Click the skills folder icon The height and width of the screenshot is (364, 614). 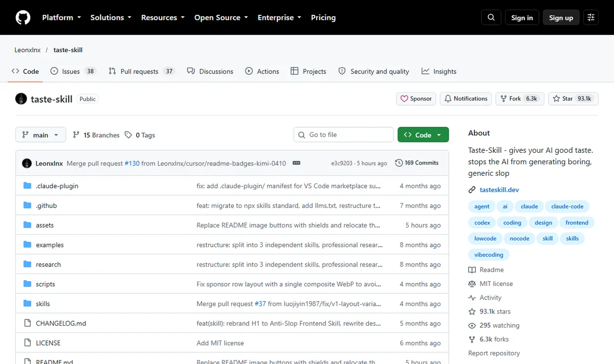point(28,303)
